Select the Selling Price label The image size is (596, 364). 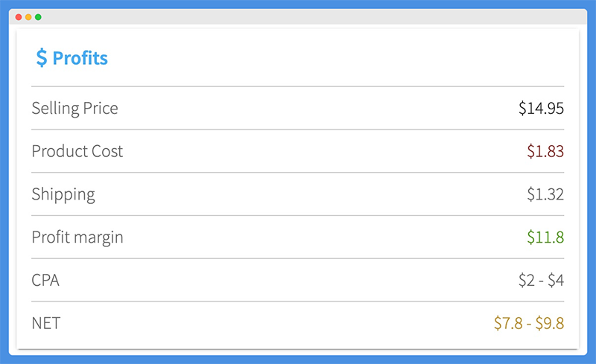75,109
